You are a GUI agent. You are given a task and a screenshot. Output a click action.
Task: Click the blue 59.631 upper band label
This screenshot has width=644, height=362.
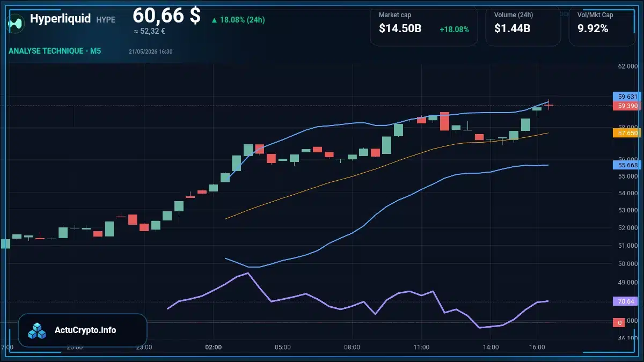click(627, 97)
